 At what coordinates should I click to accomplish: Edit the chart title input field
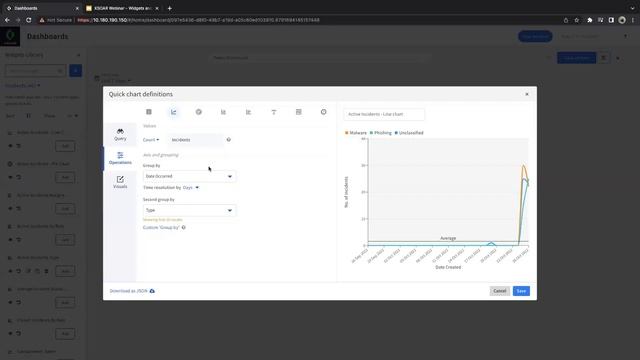pos(384,114)
